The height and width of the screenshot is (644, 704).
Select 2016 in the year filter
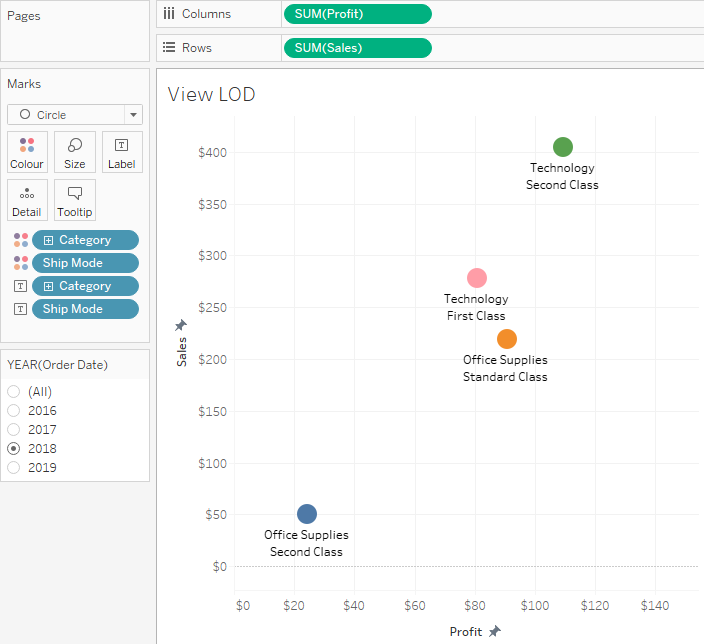pyautogui.click(x=14, y=410)
